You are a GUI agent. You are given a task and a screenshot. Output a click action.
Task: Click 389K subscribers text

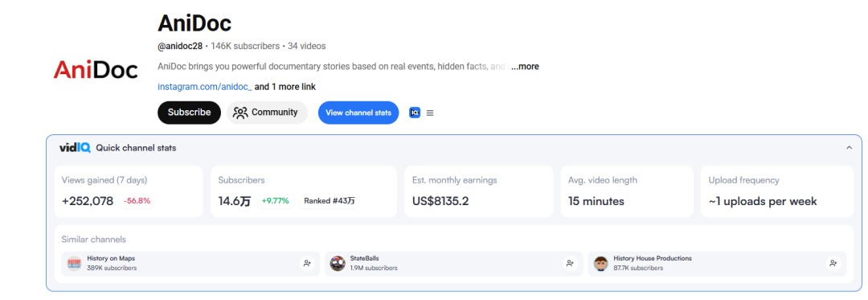[112, 268]
